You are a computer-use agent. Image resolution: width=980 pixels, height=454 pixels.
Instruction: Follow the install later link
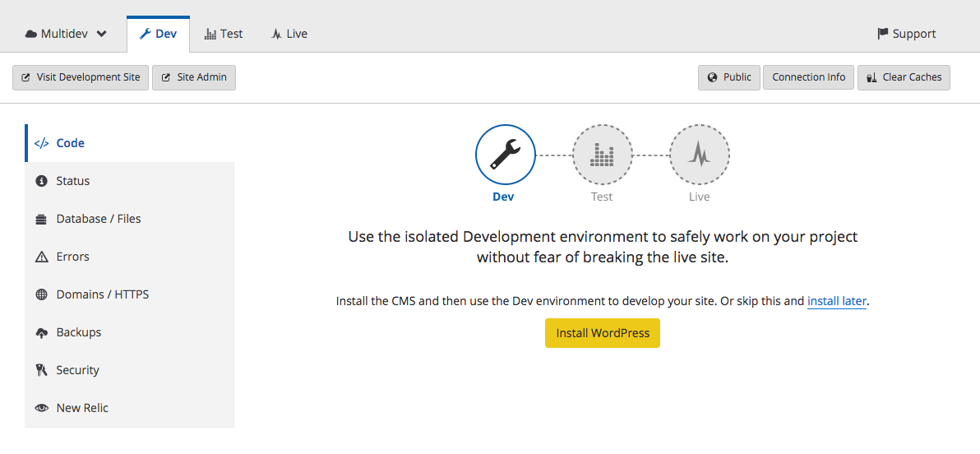pos(837,301)
